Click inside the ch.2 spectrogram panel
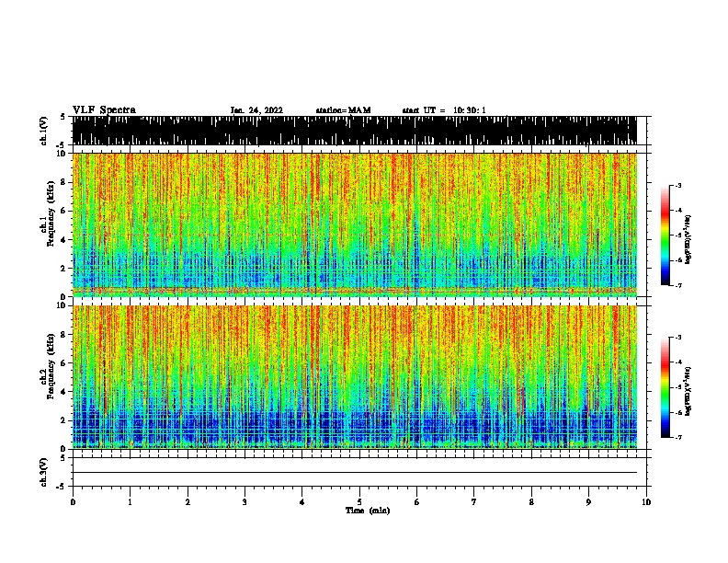 point(355,377)
